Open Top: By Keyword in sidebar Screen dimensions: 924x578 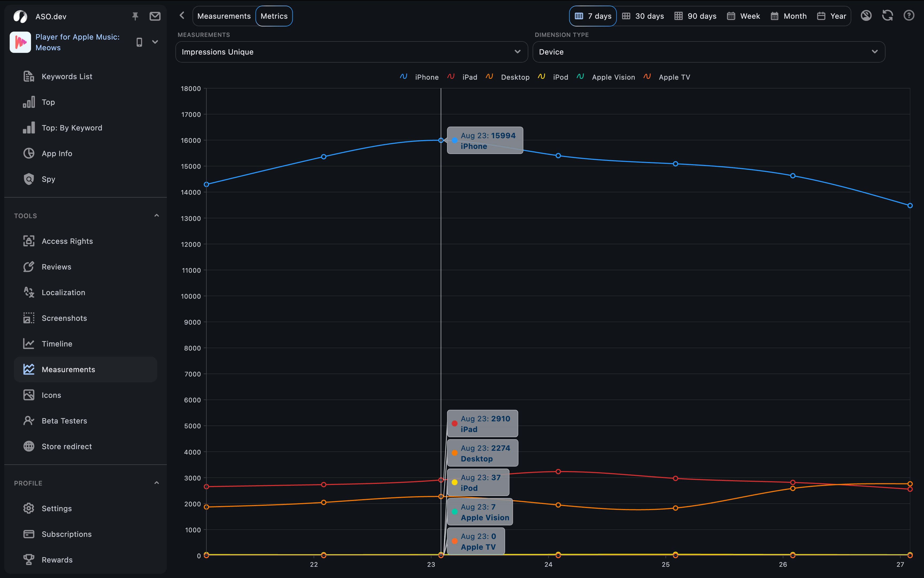click(86, 128)
